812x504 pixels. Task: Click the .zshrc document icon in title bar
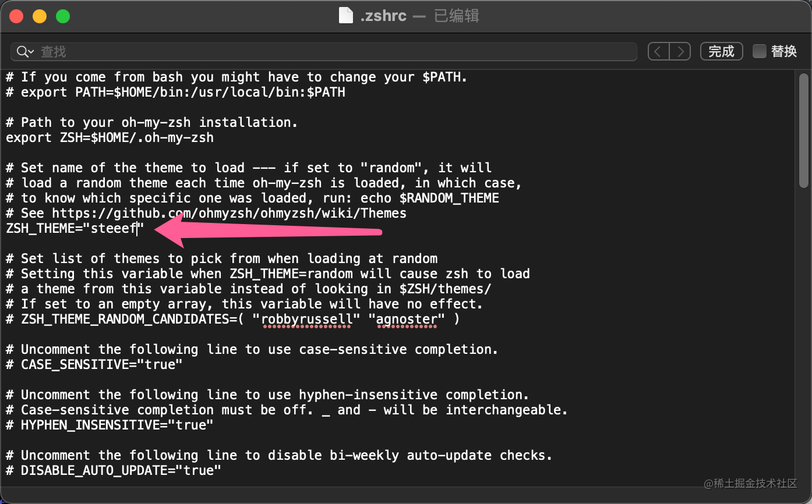click(346, 16)
